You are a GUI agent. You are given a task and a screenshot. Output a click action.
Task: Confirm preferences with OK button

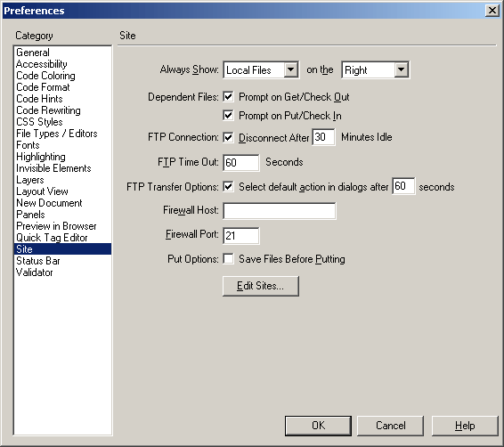click(318, 426)
